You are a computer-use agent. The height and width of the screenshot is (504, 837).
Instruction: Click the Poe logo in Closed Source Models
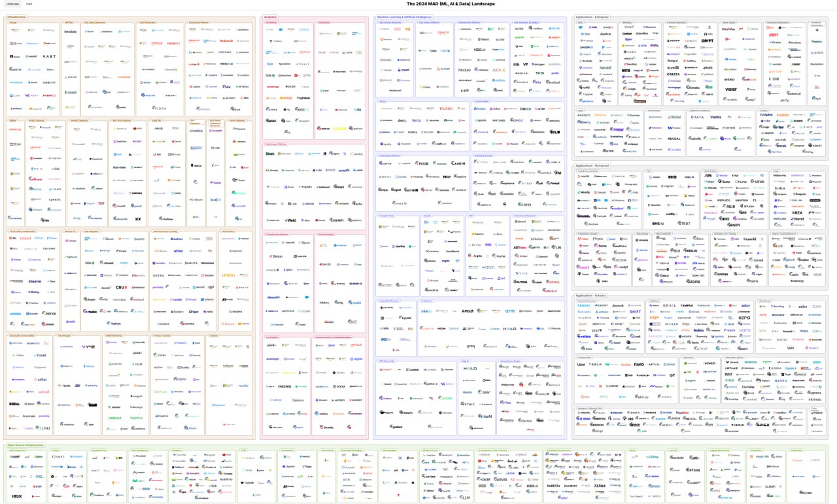click(505, 403)
